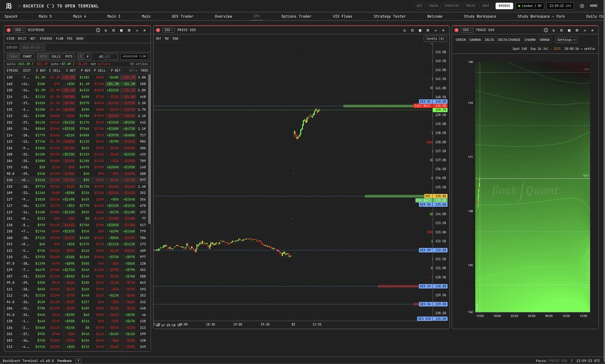The image size is (605, 364).
Task: Refresh the OISTRIKE panel
Action: (x=106, y=30)
